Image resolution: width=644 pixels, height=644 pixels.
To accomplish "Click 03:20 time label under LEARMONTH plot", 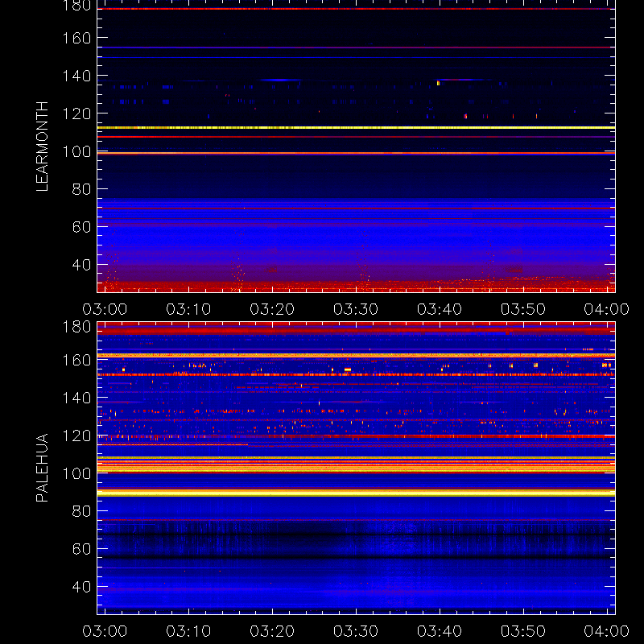I will pos(272,309).
